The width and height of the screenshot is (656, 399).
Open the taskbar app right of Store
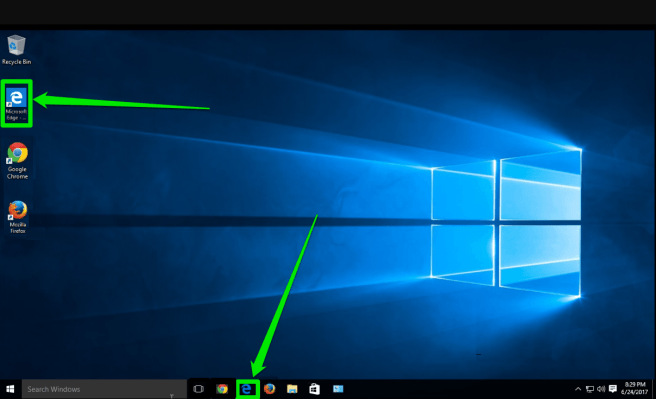338,389
